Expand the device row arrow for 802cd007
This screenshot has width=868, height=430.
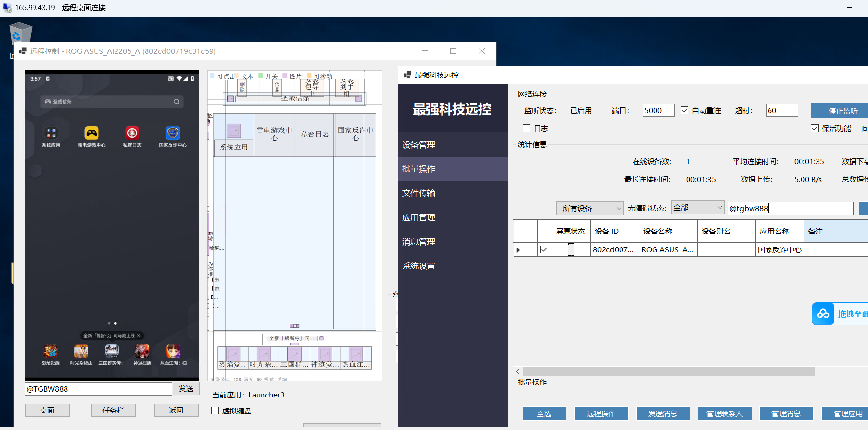(x=518, y=250)
